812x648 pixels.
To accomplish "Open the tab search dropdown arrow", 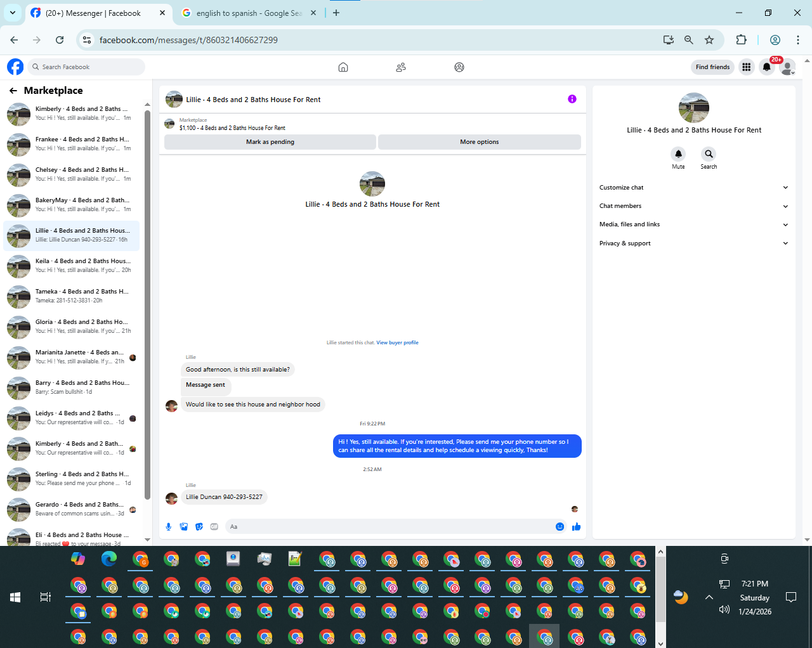I will pos(13,13).
